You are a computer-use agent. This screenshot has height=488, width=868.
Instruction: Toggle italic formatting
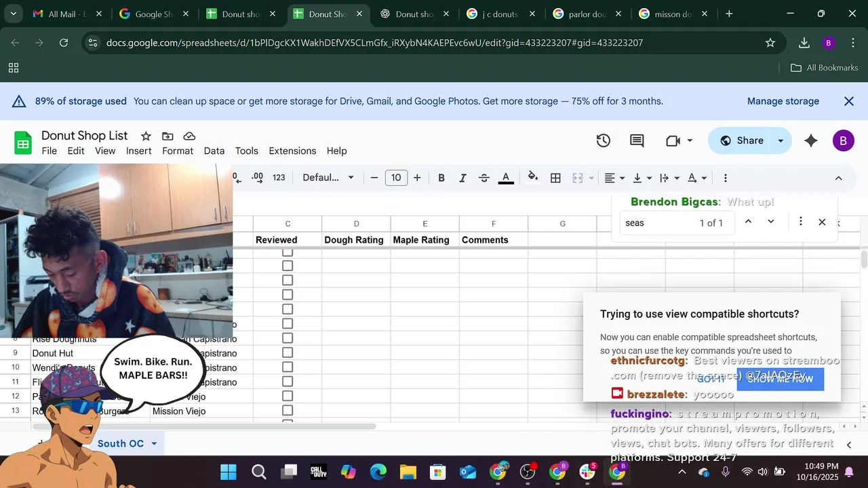pos(462,178)
